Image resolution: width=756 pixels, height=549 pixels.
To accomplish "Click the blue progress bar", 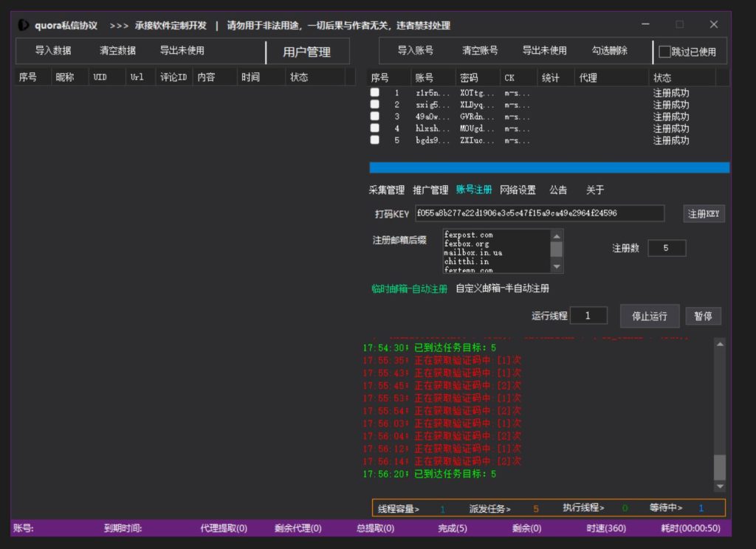I will 549,168.
